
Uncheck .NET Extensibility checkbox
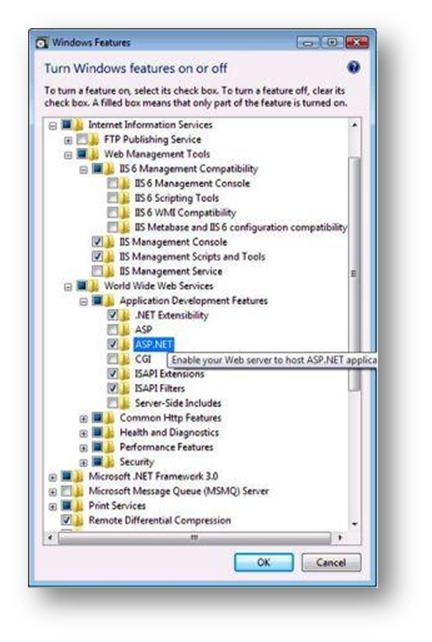(x=113, y=315)
